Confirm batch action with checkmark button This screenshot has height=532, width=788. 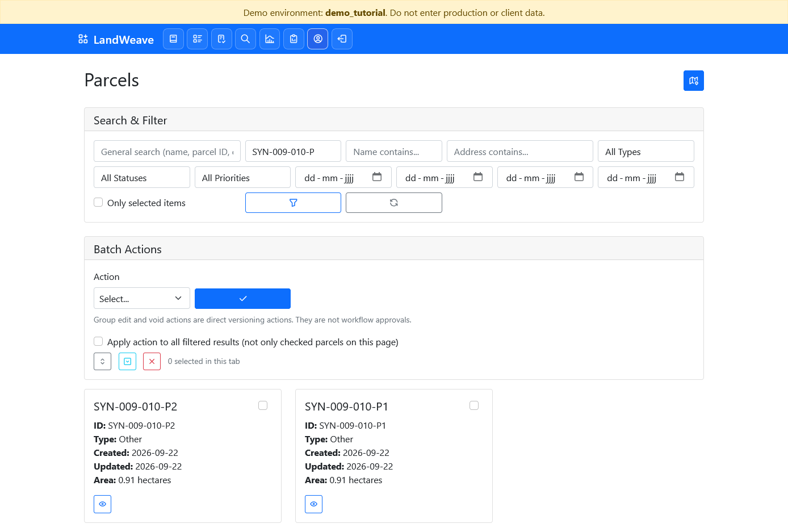click(x=242, y=299)
